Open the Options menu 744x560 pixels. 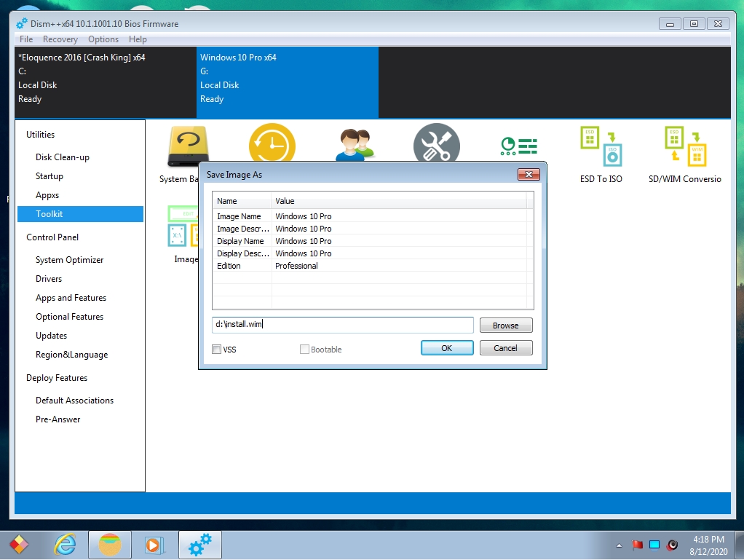[103, 39]
